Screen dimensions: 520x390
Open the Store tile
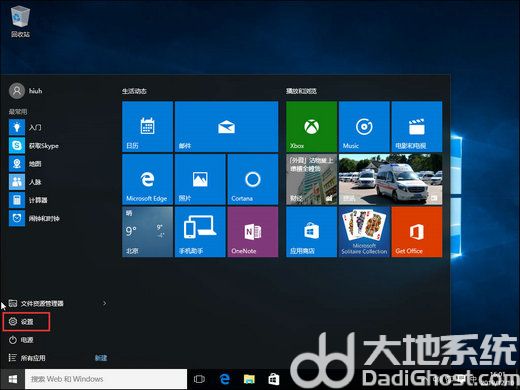311,232
